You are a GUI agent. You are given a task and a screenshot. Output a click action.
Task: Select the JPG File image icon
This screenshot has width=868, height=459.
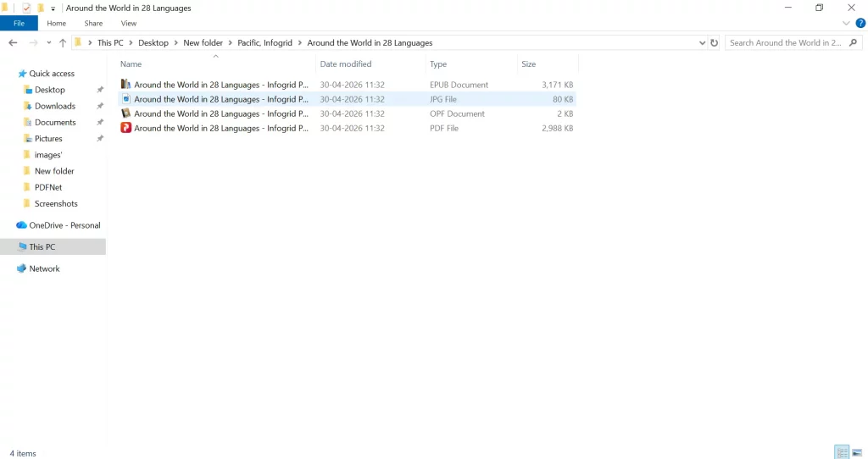pos(126,99)
